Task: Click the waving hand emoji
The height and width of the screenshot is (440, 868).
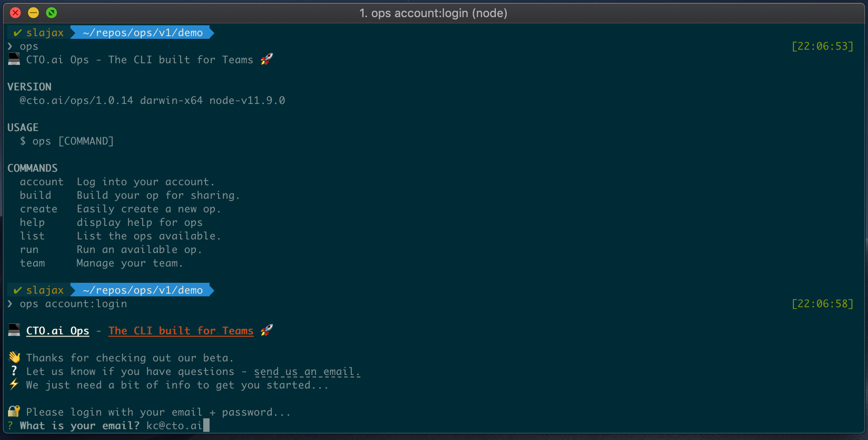Action: coord(14,357)
